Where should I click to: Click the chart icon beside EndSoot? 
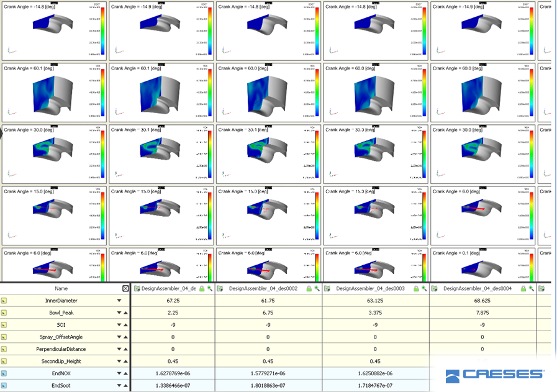pos(5,385)
